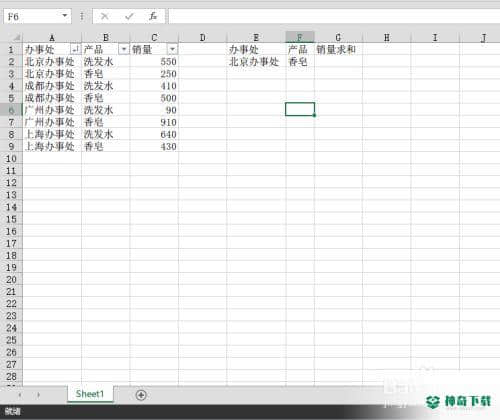Click previous sheet navigation arrow
Screen dimensions: 500x420
pyautogui.click(x=20, y=395)
